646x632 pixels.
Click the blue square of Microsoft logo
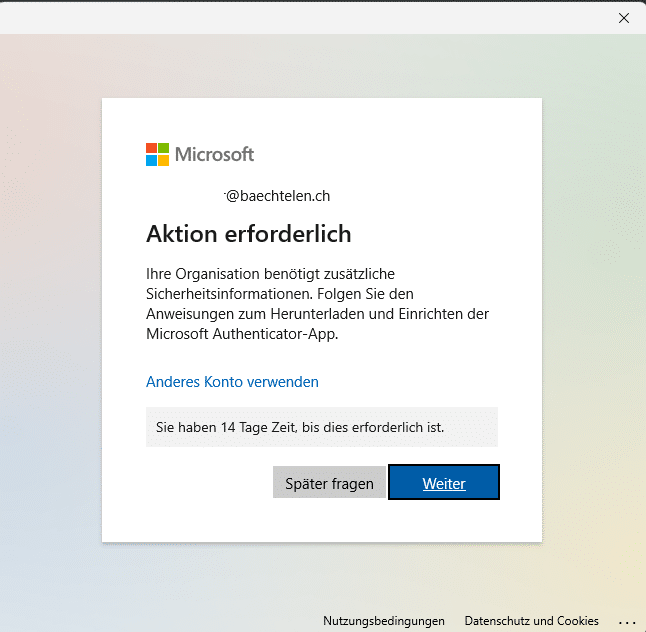(x=152, y=160)
